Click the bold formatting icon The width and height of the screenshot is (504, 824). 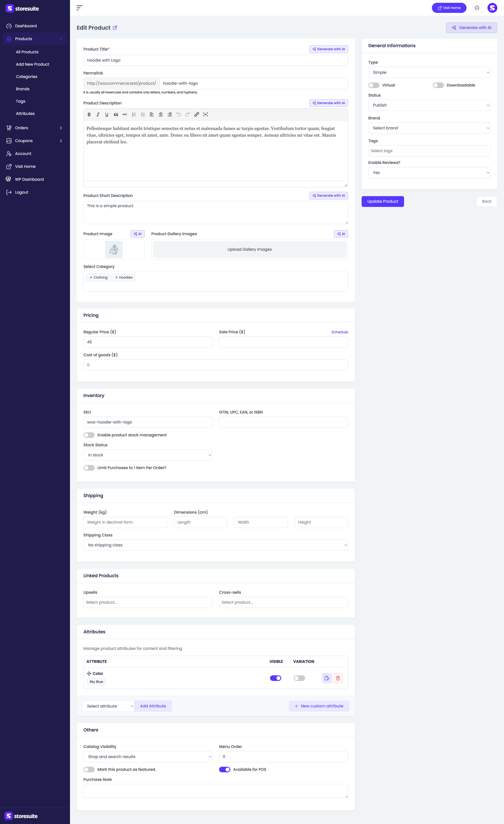coord(89,114)
